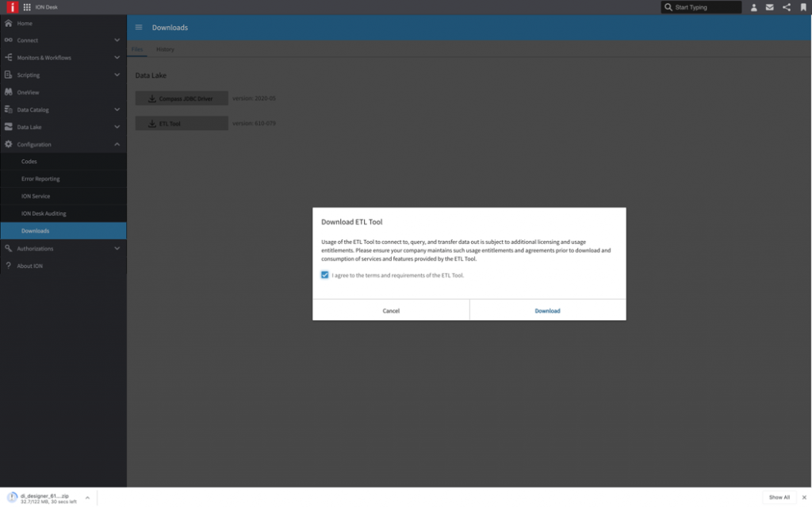Click the download arrow icon on Compass JDBC Driver
812x508 pixels.
click(x=151, y=98)
